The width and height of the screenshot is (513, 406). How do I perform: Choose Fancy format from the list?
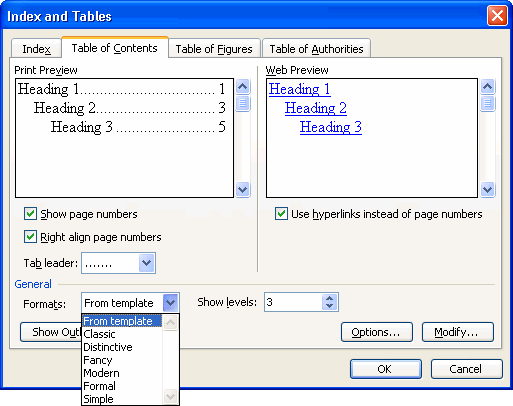click(x=122, y=360)
